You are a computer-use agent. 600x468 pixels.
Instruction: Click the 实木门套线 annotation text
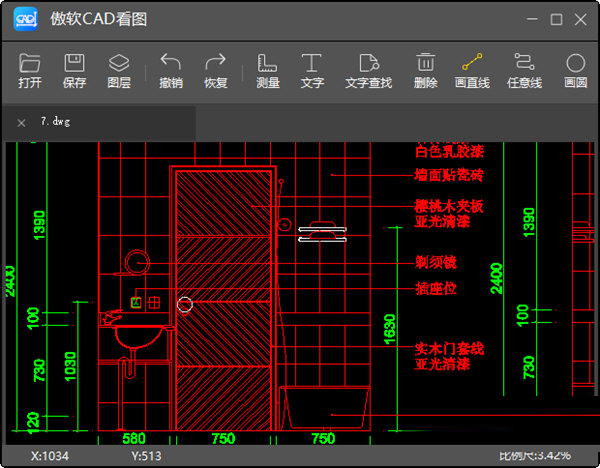(x=449, y=349)
